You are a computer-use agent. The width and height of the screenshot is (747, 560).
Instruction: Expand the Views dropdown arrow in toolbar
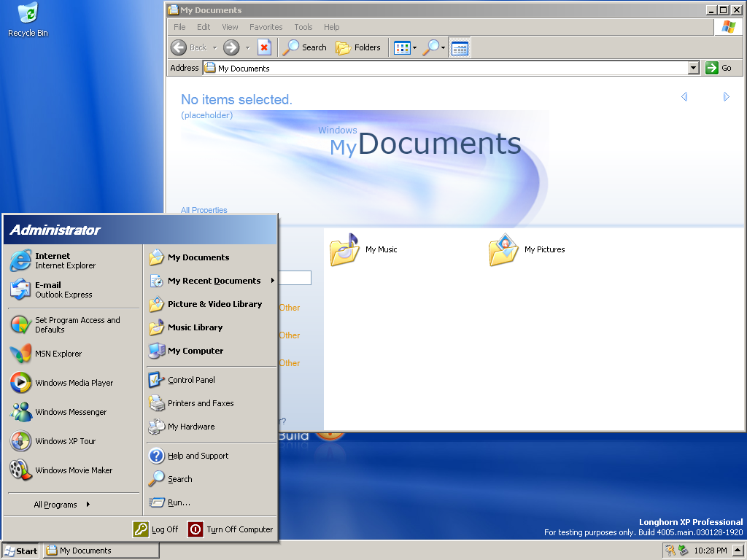click(x=414, y=48)
